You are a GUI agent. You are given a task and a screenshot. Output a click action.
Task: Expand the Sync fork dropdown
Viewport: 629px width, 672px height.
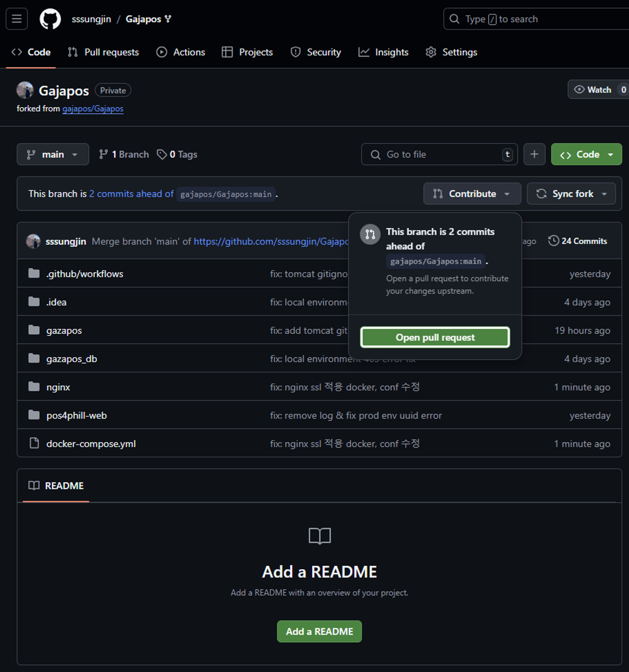[x=571, y=194]
